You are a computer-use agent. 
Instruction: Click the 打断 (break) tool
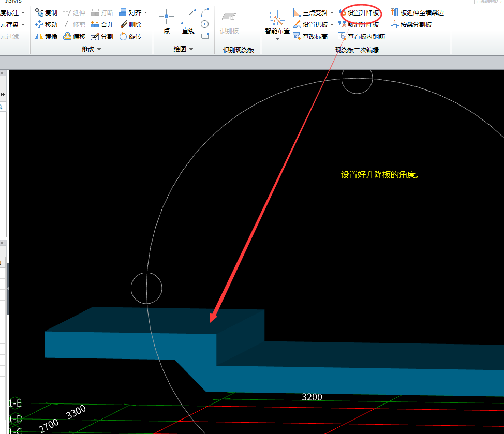(x=102, y=12)
